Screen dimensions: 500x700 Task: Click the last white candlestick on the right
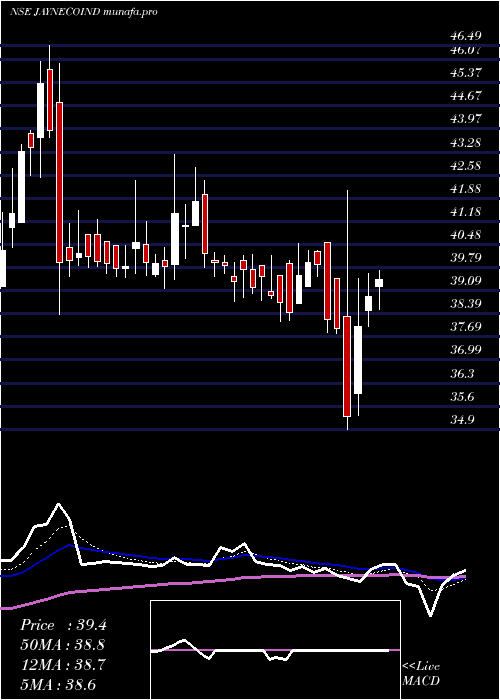click(379, 283)
